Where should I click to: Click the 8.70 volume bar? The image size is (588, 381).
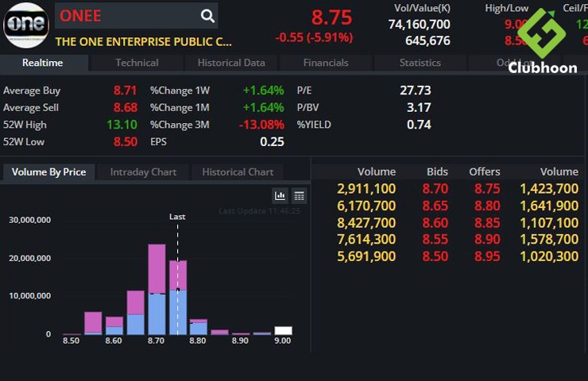157,289
